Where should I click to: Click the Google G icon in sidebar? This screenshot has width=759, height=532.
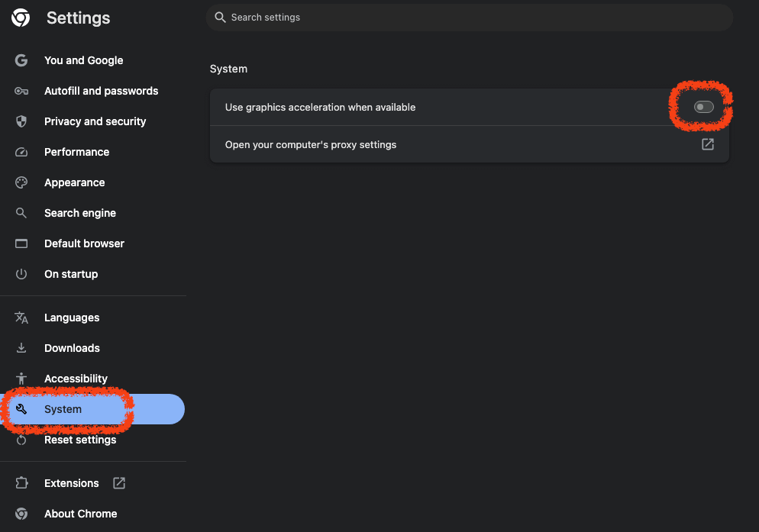point(21,60)
